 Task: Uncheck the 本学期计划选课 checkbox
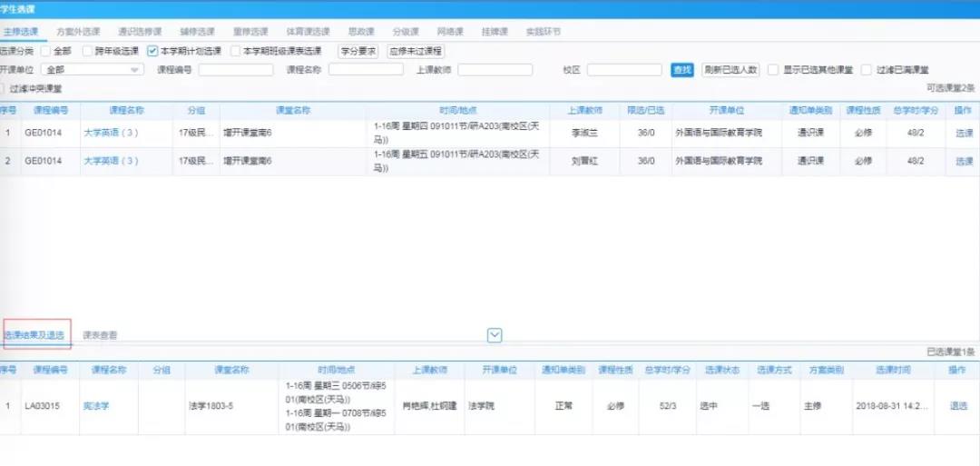(153, 52)
